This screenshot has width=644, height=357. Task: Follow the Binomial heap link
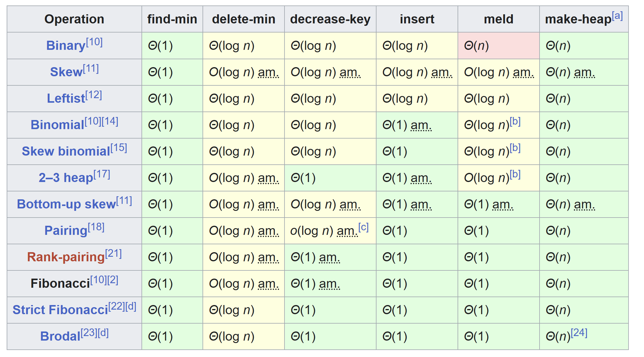(57, 125)
